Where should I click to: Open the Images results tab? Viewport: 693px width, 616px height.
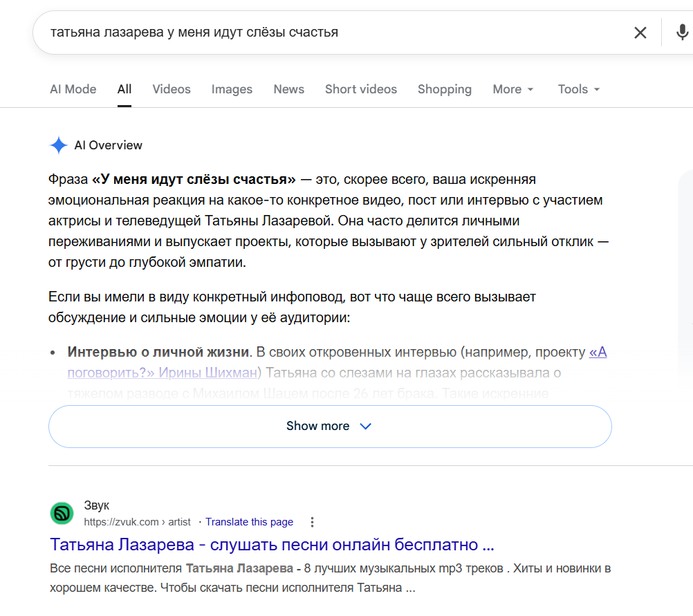click(232, 89)
